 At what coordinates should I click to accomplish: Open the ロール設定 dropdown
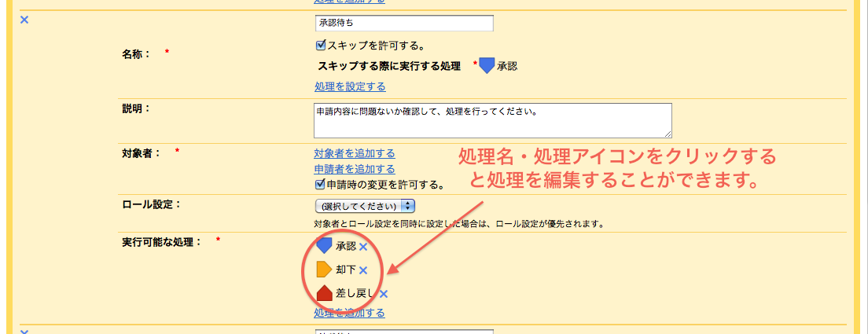point(365,206)
